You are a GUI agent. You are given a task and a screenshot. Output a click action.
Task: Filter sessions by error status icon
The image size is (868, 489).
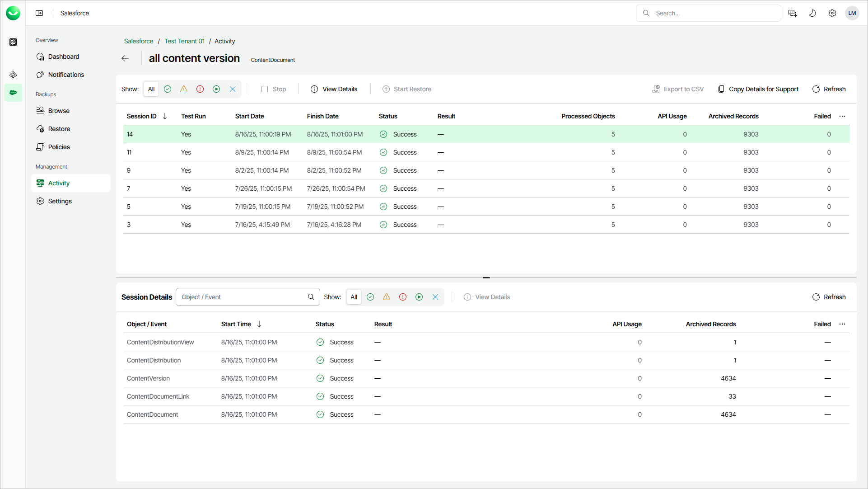(200, 89)
